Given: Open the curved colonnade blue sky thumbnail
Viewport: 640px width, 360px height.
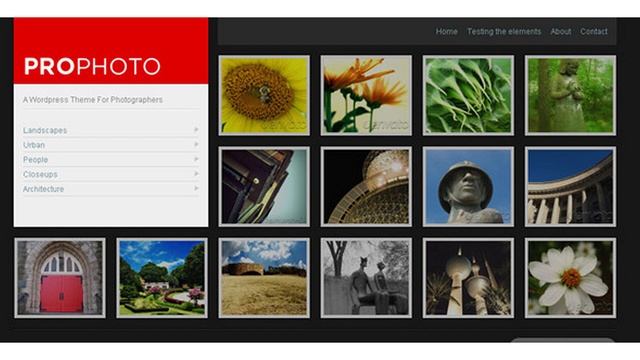Looking at the screenshot, I should tap(570, 187).
